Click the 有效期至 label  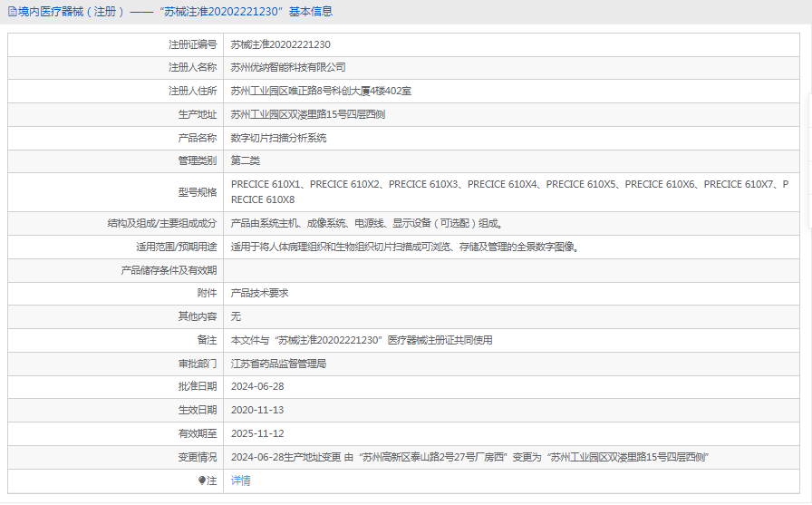(198, 433)
